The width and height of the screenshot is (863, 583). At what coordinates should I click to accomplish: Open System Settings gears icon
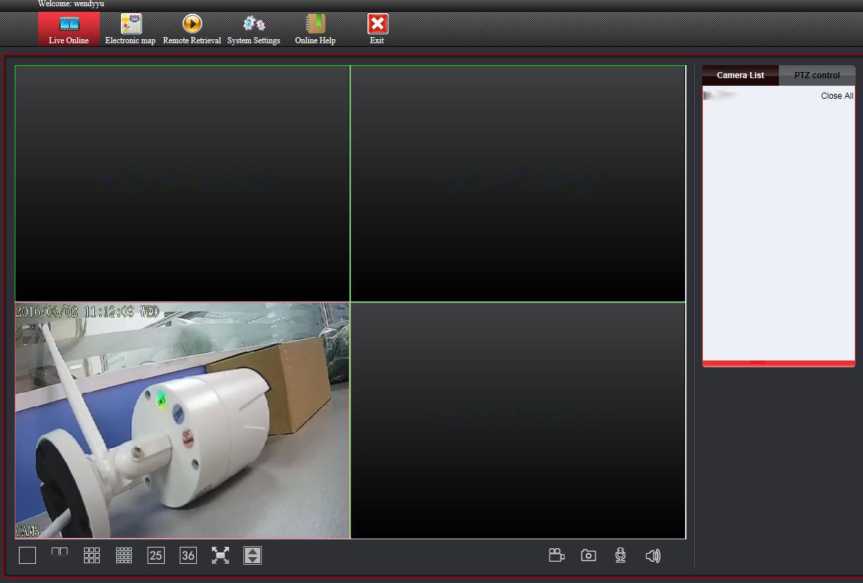(x=254, y=25)
